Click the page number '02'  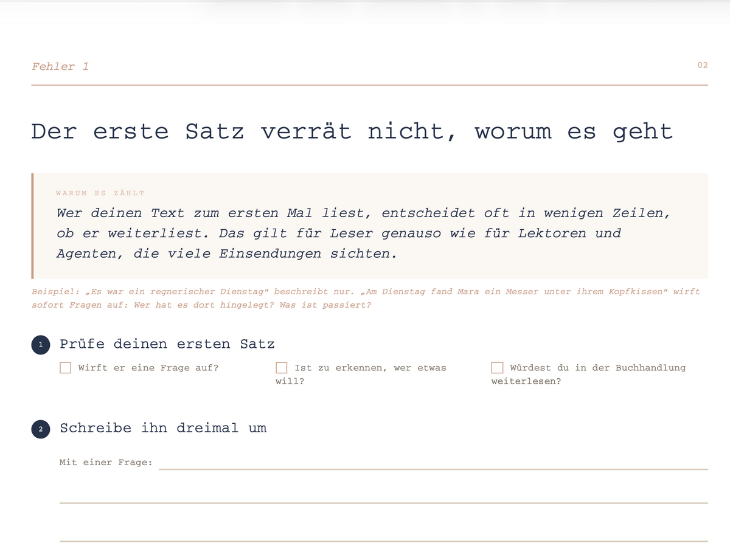point(703,65)
